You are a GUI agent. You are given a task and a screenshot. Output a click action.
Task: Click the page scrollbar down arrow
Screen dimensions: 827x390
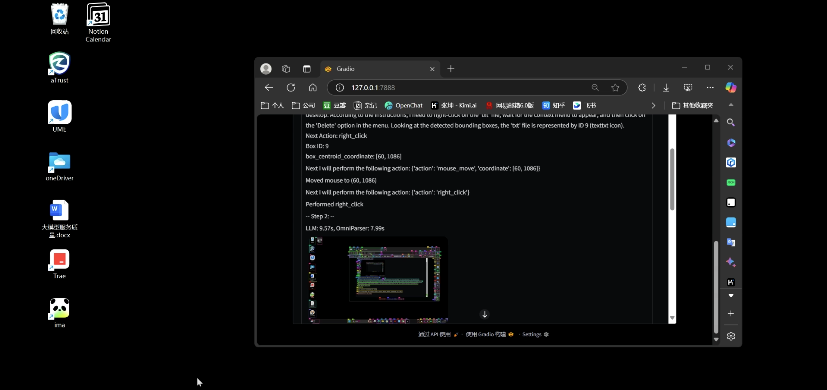pyautogui.click(x=716, y=339)
